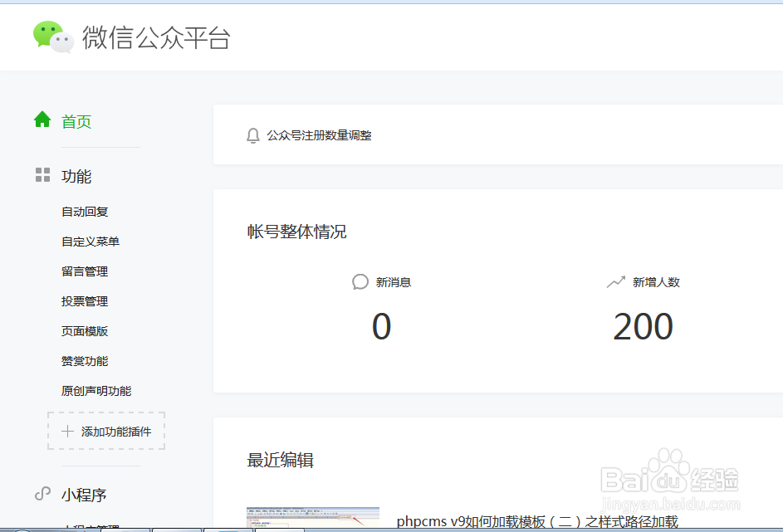This screenshot has width=783, height=532.
Task: Open the 首页 menu item
Action: [76, 122]
